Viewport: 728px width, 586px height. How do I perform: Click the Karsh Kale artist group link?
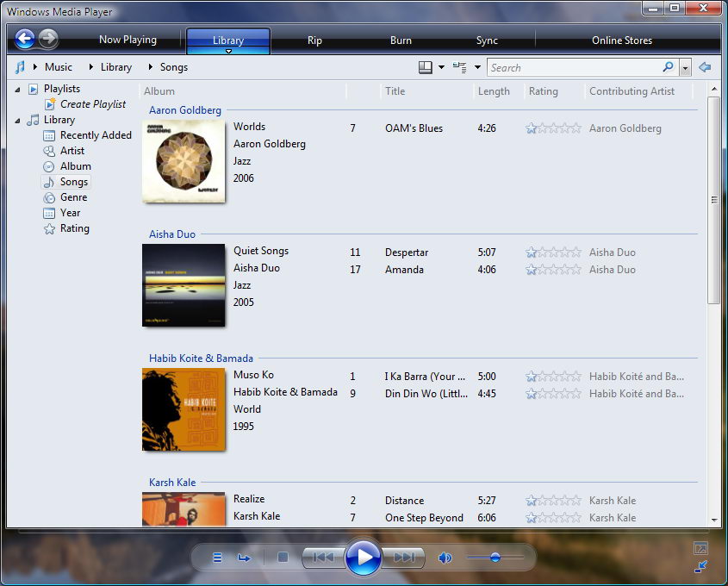(171, 483)
